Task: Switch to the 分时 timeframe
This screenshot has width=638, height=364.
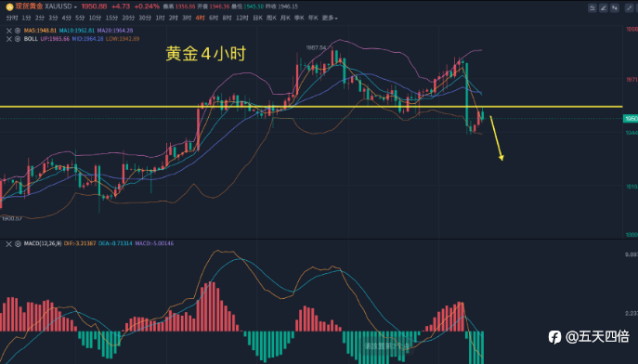Action: click(12, 18)
